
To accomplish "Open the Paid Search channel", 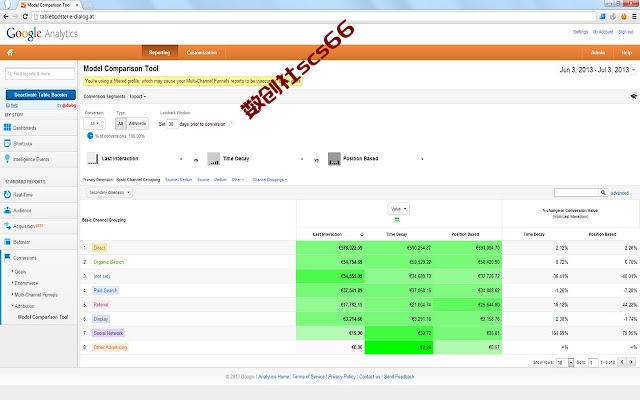I will pyautogui.click(x=105, y=291).
